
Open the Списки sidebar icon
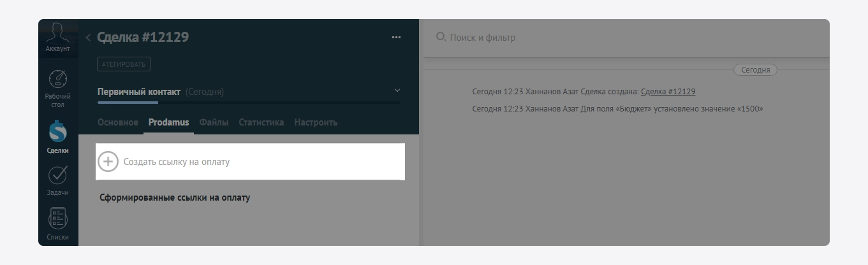pyautogui.click(x=58, y=218)
